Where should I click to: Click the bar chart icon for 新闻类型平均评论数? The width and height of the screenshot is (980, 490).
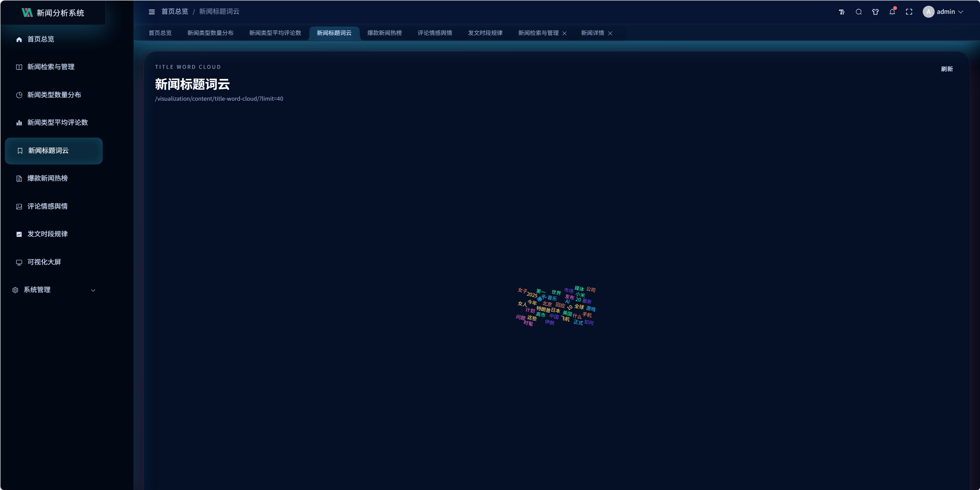pos(19,123)
